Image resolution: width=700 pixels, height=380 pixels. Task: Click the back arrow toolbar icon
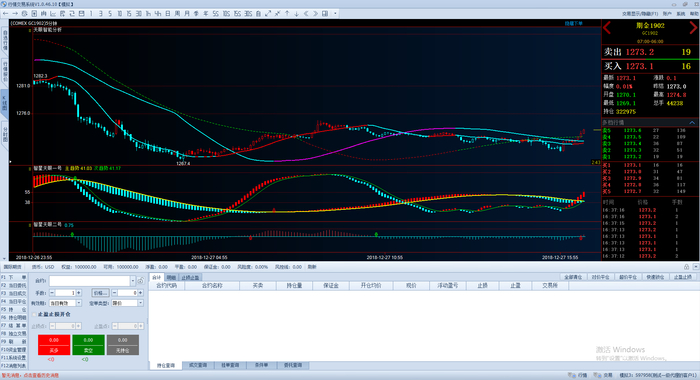point(5,14)
